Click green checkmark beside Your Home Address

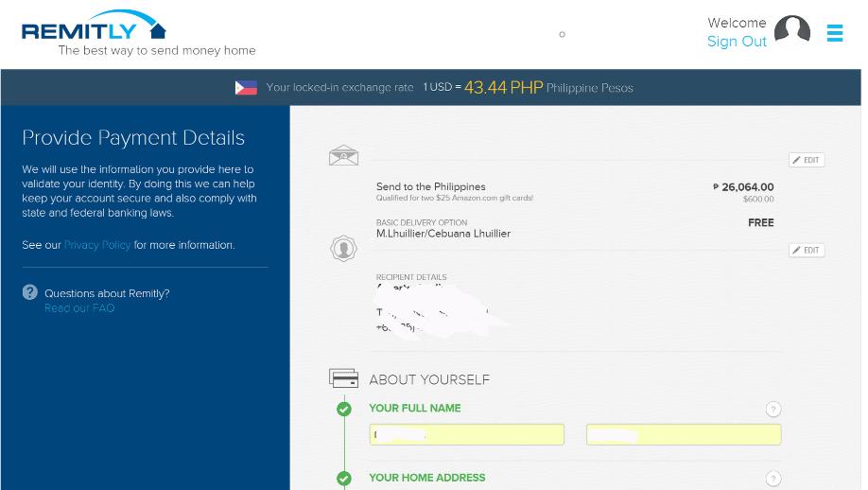click(344, 479)
